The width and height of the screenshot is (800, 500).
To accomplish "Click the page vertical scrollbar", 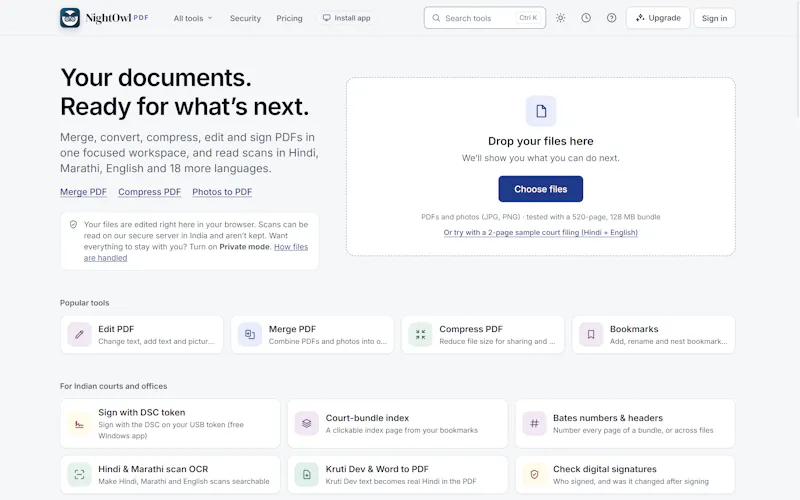I will click(797, 59).
